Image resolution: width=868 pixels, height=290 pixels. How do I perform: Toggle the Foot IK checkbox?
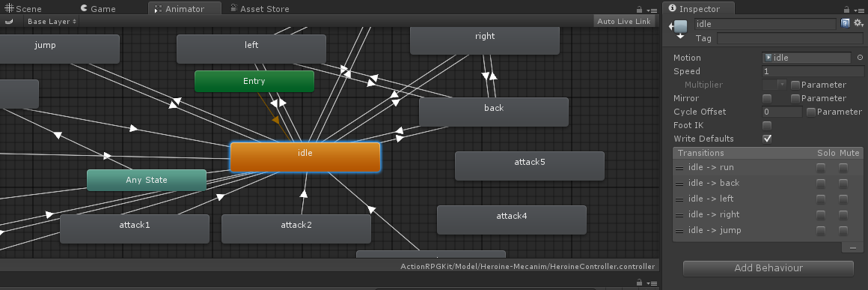[767, 125]
